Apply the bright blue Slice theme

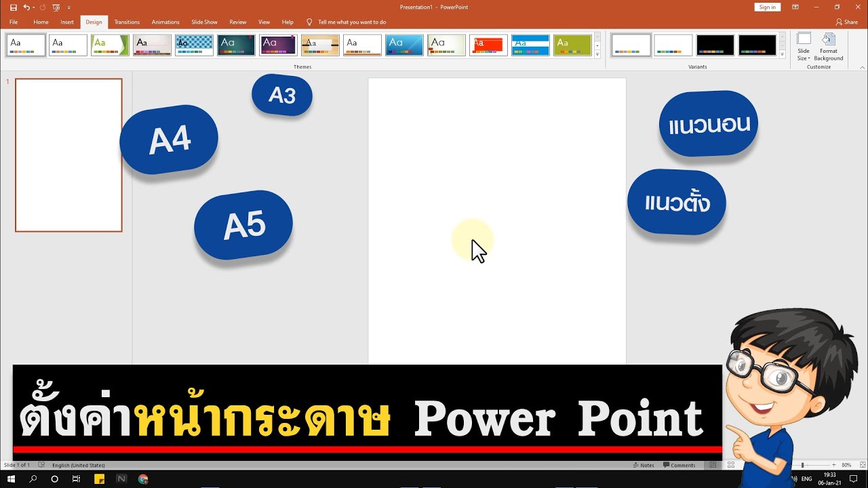(404, 45)
